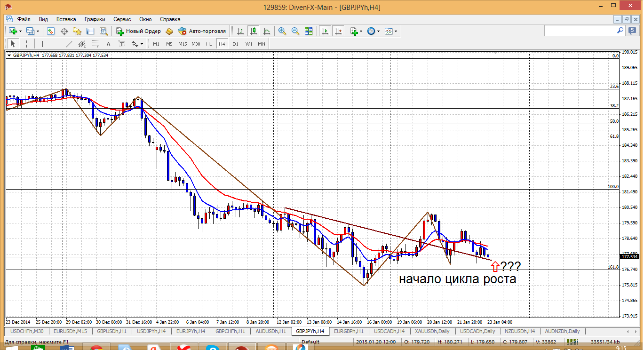Select the D1 timeframe button
Image resolution: width=644 pixels, height=350 pixels.
(x=235, y=44)
